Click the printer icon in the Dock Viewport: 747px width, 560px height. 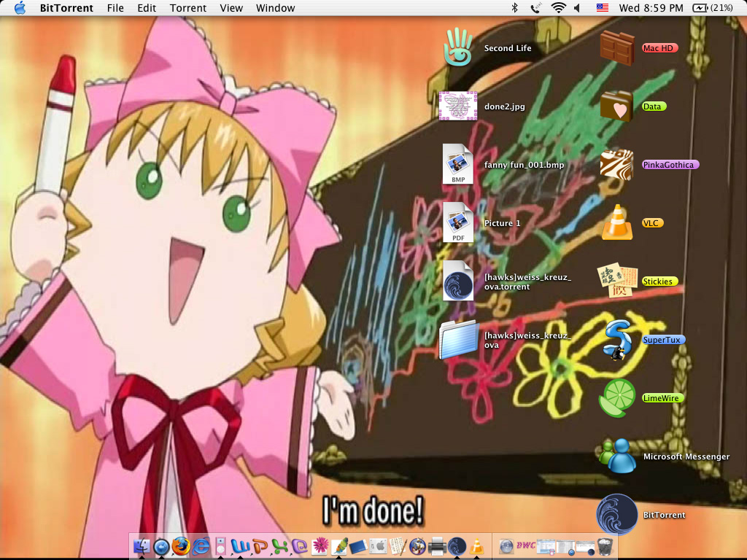pos(437,546)
